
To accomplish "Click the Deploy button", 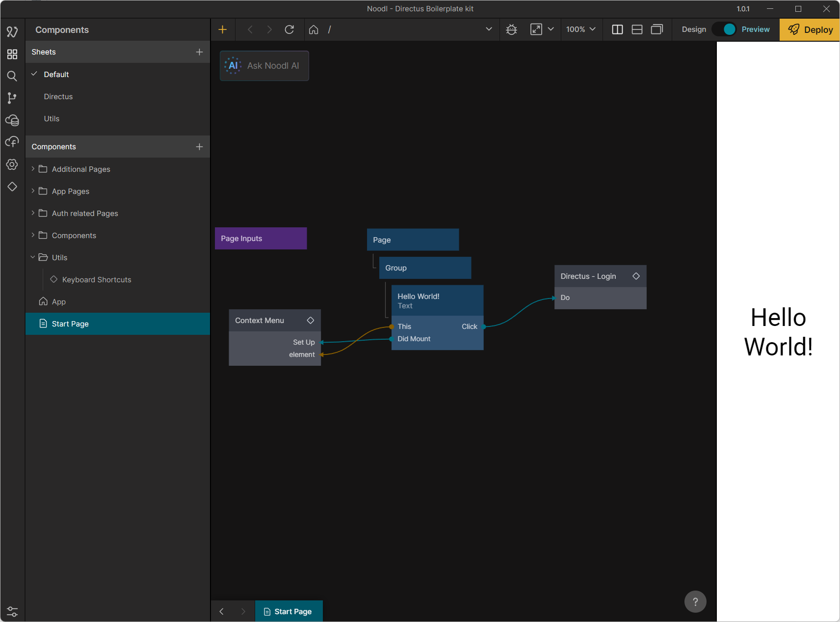I will click(x=810, y=30).
